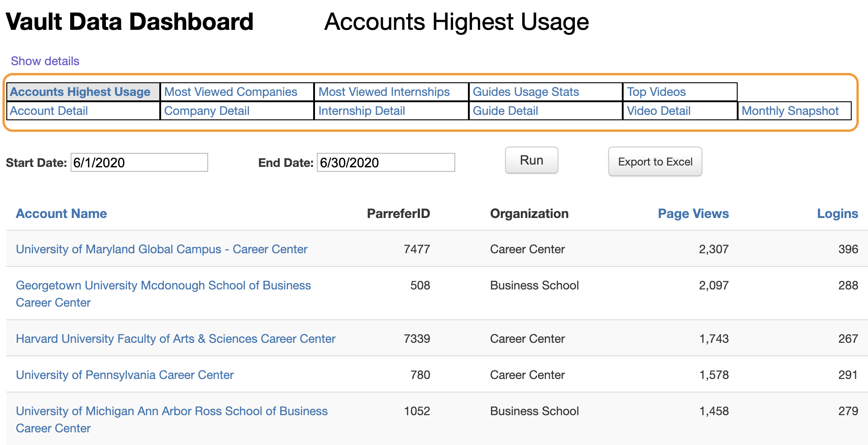Click page views value 2,097

pos(714,285)
